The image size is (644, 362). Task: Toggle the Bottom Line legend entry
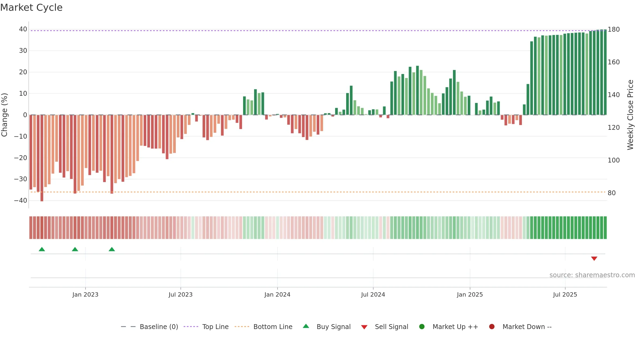pyautogui.click(x=264, y=327)
